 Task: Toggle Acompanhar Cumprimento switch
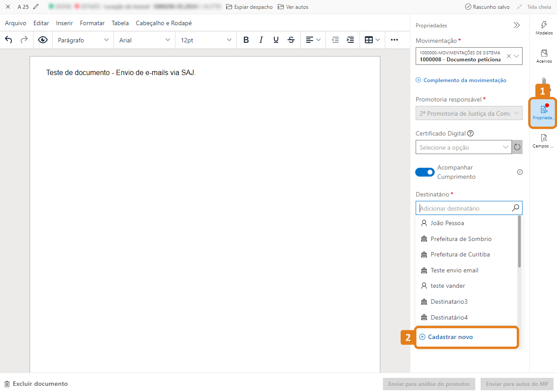(x=424, y=172)
